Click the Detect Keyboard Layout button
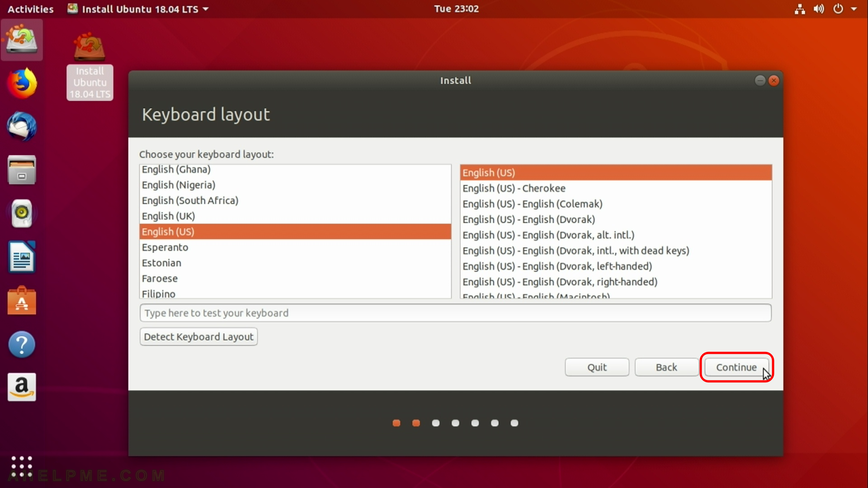Image resolution: width=868 pixels, height=488 pixels. click(x=198, y=337)
